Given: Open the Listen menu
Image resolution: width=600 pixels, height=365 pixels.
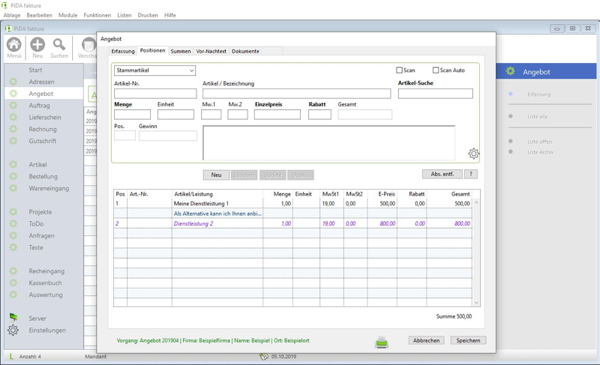Looking at the screenshot, I should pos(124,15).
